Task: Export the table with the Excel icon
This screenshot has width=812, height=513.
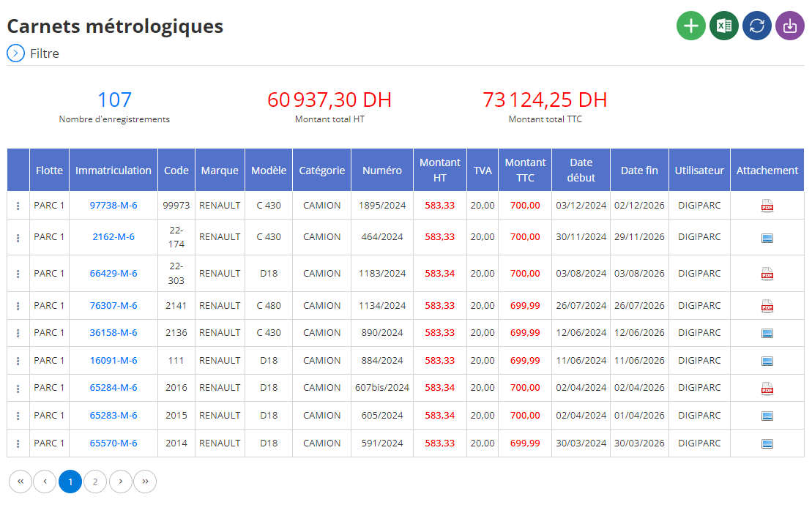Action: coord(724,26)
